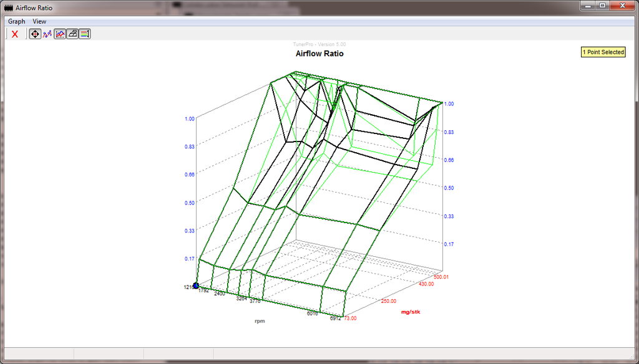
Task: Select the blue highlighted point on graph
Action: 196,286
